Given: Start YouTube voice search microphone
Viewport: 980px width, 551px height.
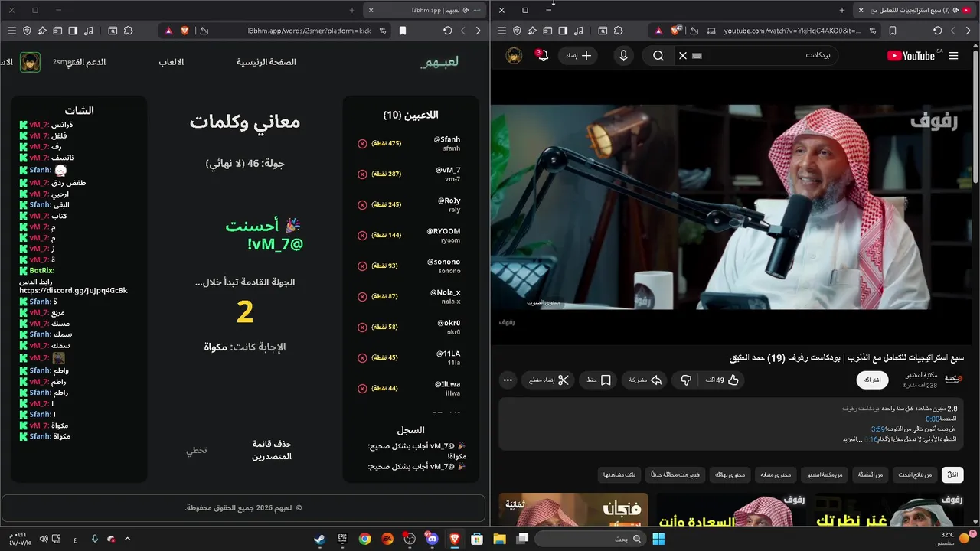Looking at the screenshot, I should [624, 56].
